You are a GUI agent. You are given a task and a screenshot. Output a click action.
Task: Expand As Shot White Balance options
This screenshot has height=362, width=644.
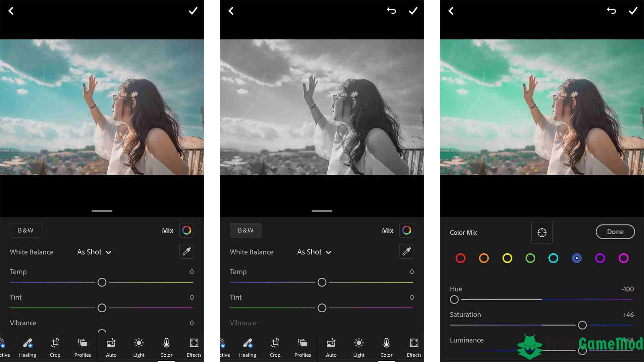(93, 252)
